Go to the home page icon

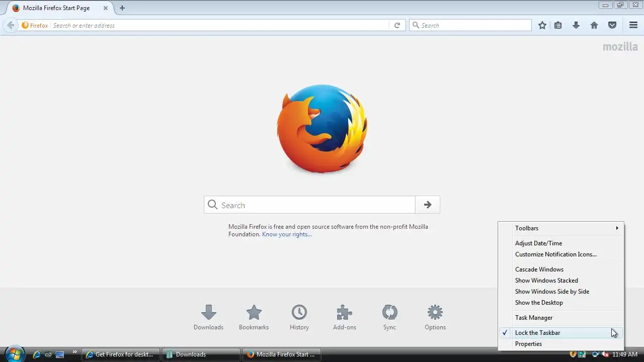594,25
